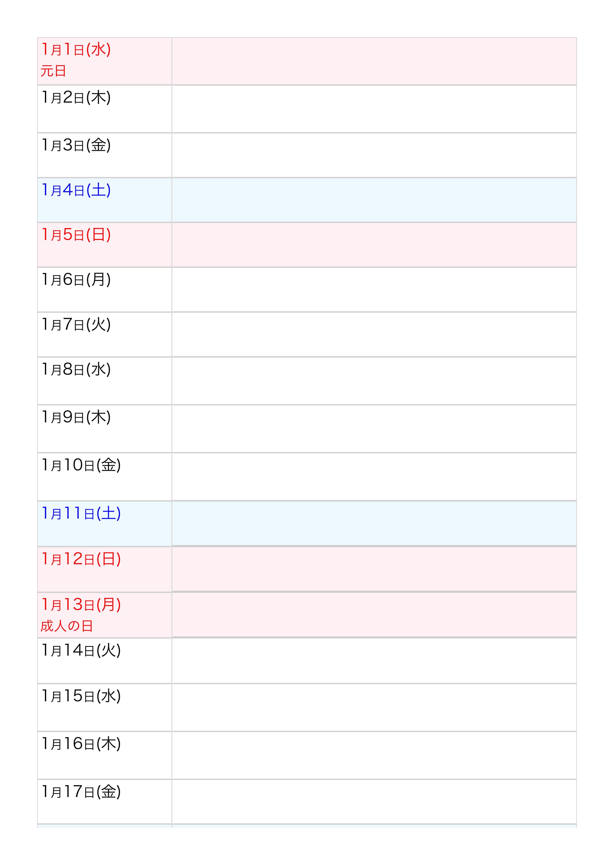
Task: Click the 1月13日(月) date label
Action: point(81,605)
